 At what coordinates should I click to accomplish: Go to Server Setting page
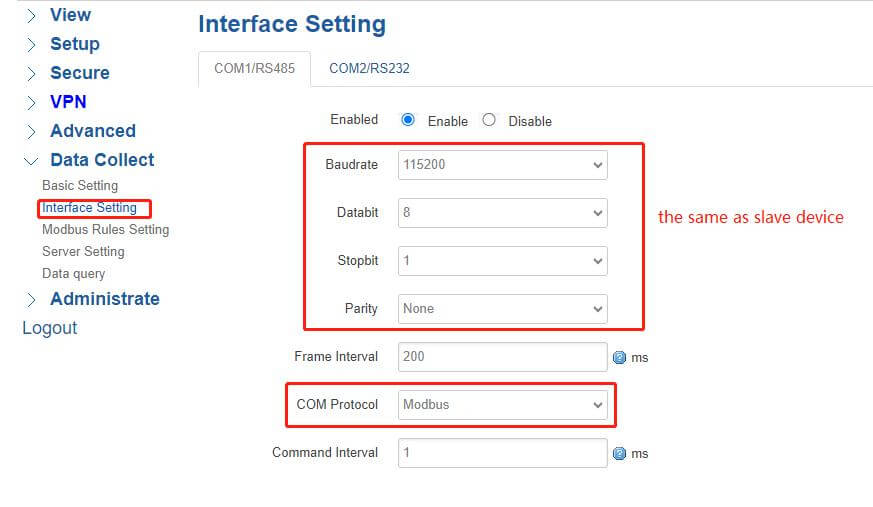[83, 252]
